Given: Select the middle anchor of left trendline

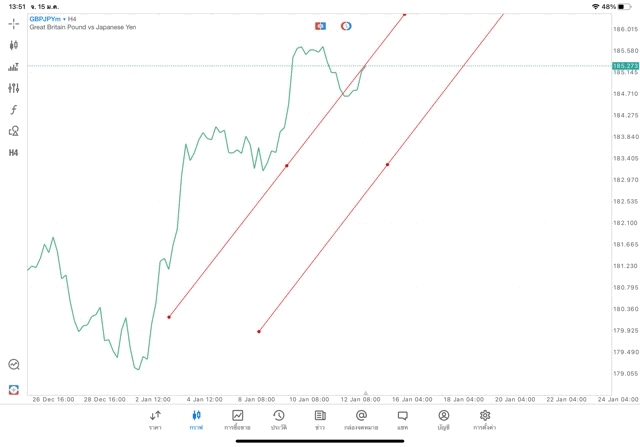Looking at the screenshot, I should [287, 166].
